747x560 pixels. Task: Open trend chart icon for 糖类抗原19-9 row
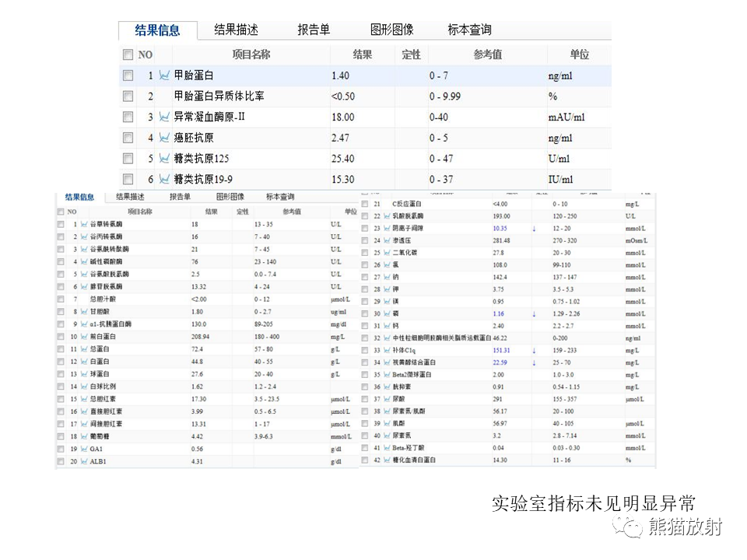(x=164, y=179)
